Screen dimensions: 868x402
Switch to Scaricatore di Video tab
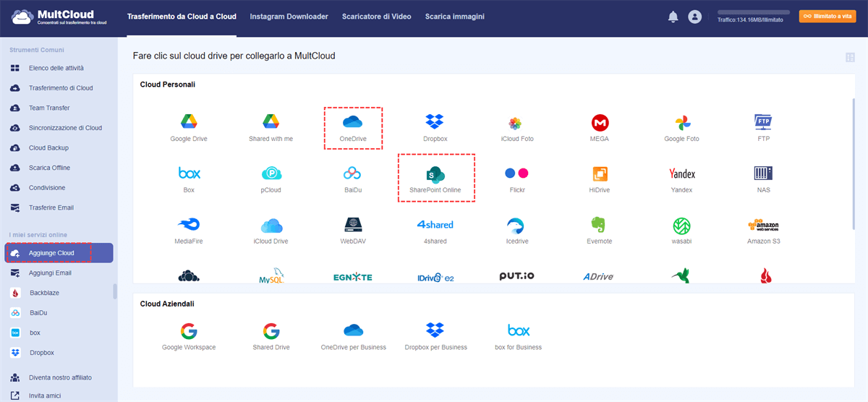(376, 17)
